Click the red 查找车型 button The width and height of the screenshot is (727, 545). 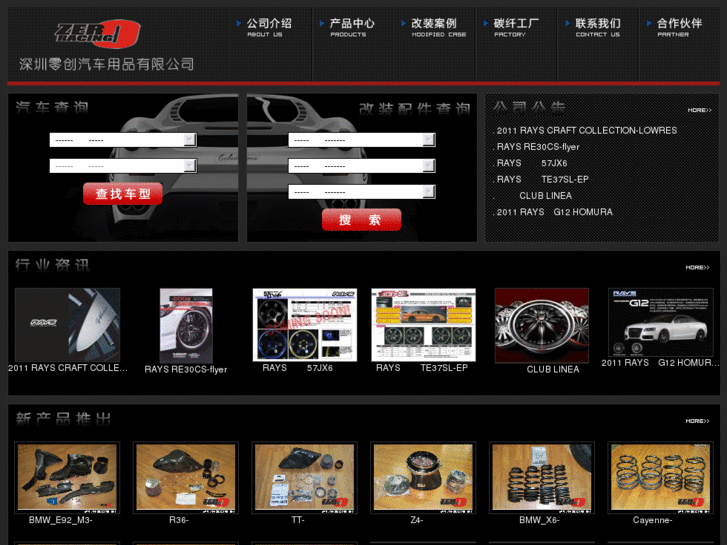tap(123, 193)
